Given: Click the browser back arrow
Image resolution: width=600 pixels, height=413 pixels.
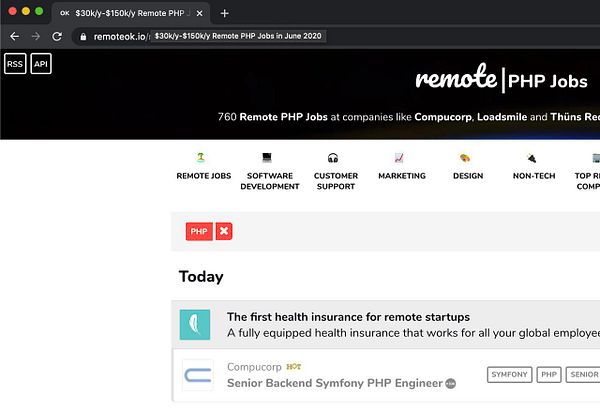Looking at the screenshot, I should point(15,36).
